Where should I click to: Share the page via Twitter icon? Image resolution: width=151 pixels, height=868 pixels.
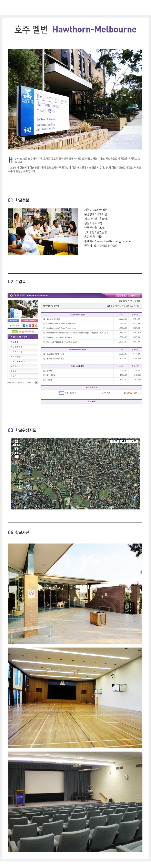click(x=27, y=325)
